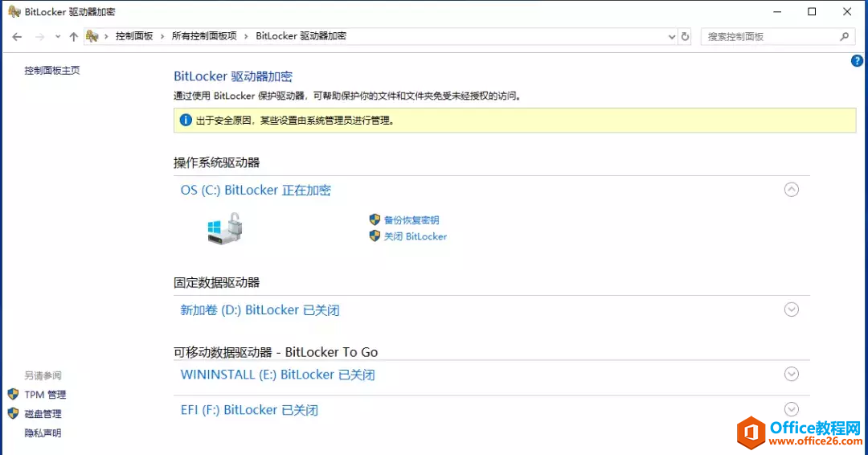Select 控制面板 breadcrumb in address bar
The image size is (868, 455).
(134, 36)
